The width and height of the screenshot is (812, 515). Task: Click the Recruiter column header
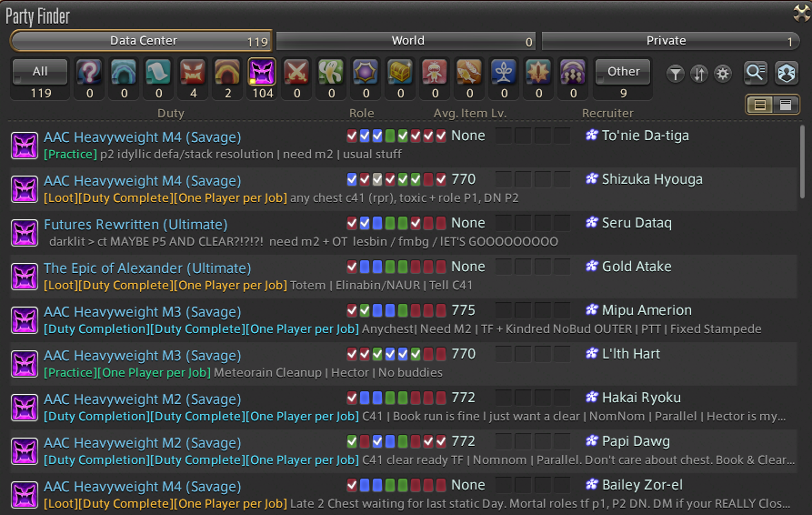607,113
